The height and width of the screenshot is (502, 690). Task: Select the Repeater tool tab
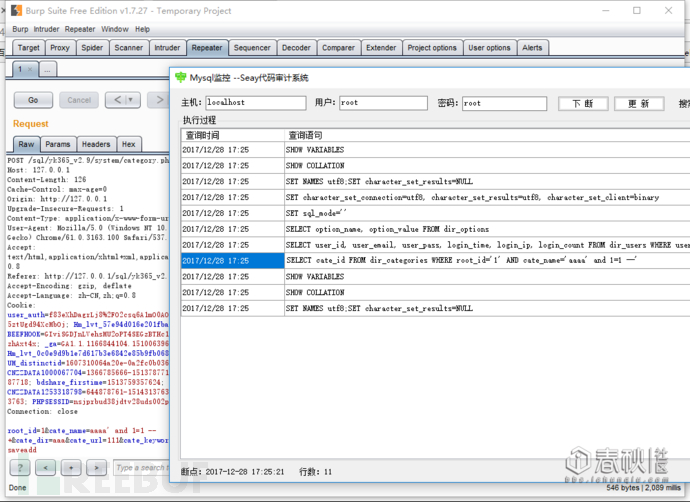tap(207, 48)
